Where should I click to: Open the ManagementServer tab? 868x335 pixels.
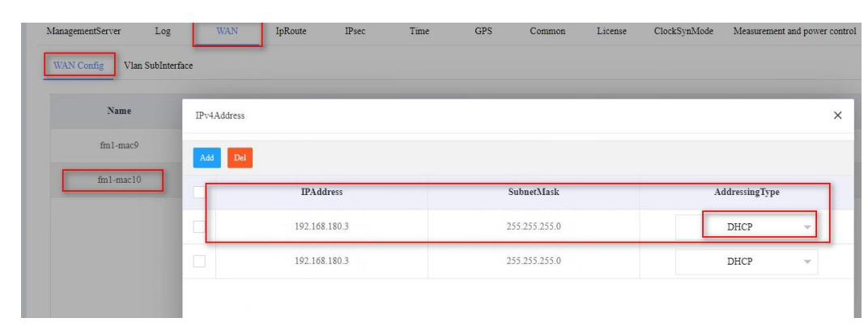pyautogui.click(x=84, y=32)
